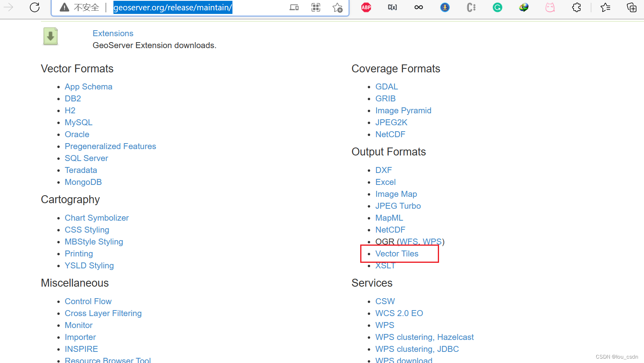
Task: Open the device/cast icon in address bar
Action: tap(294, 7)
